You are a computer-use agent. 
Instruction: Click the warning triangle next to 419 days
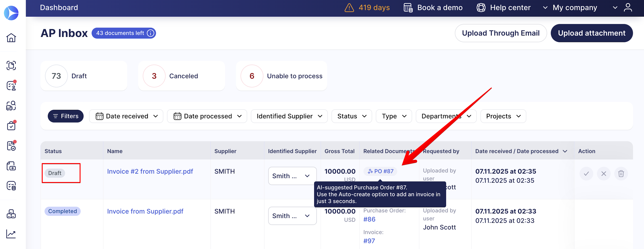point(349,8)
